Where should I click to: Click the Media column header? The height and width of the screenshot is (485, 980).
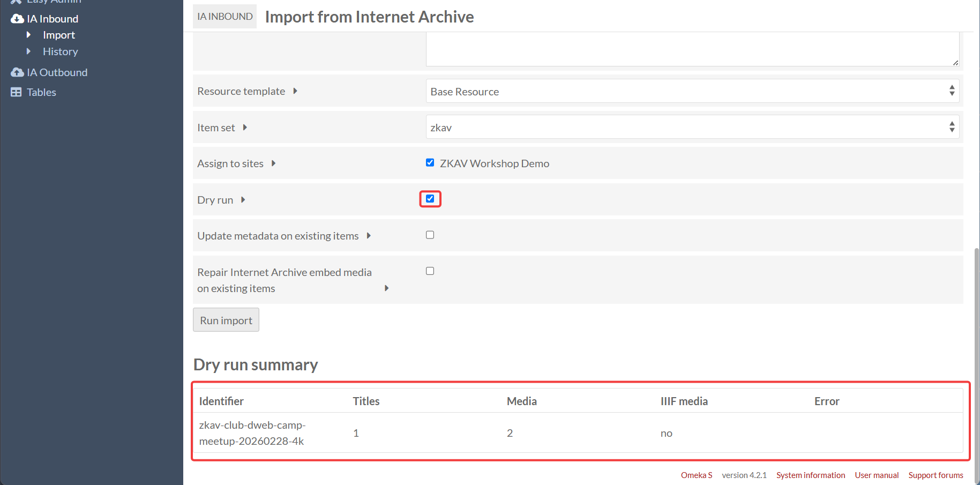point(522,401)
